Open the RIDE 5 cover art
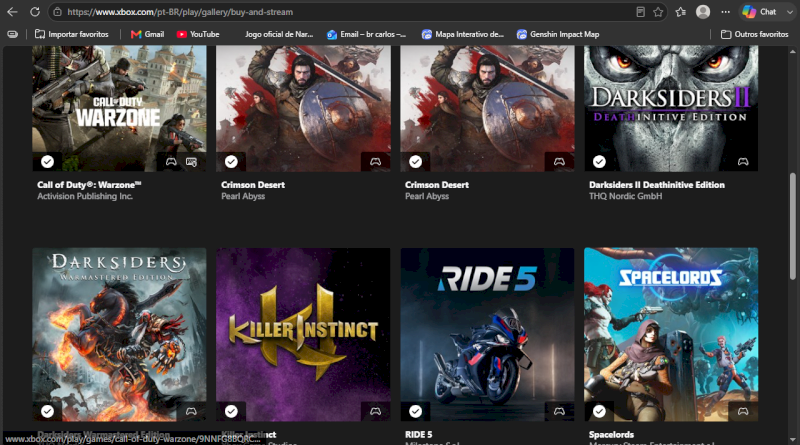This screenshot has width=800, height=445. point(487,334)
